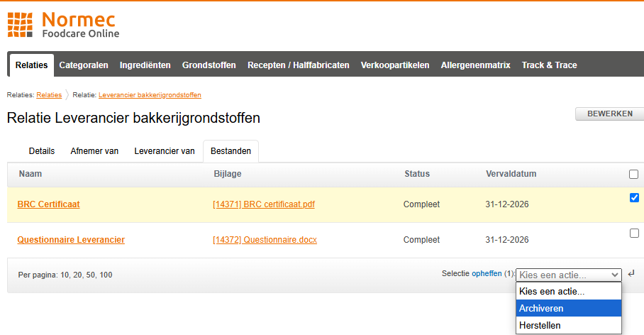This screenshot has width=644, height=335.
Task: Open the BRC certificaat.pdf attachment
Action: pyautogui.click(x=264, y=204)
